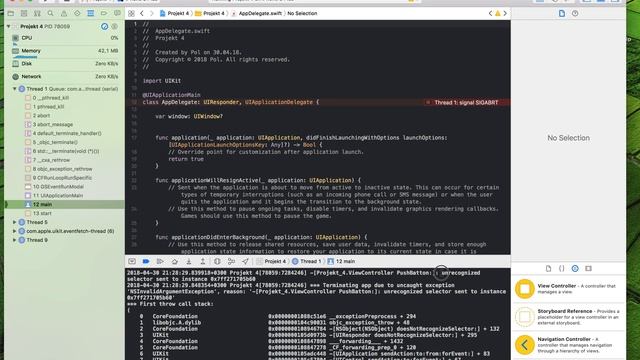Show the Object library tab
This screenshot has height=360, width=640.
click(575, 269)
